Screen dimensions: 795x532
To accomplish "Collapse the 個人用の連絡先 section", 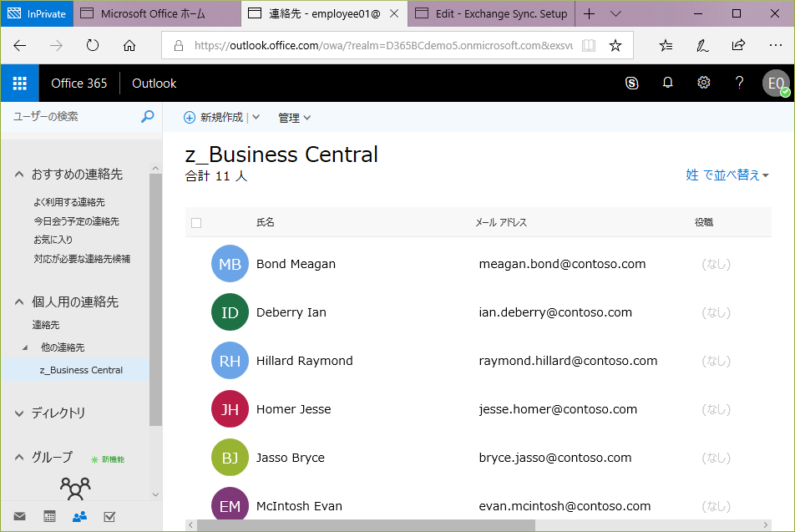I will tap(19, 302).
